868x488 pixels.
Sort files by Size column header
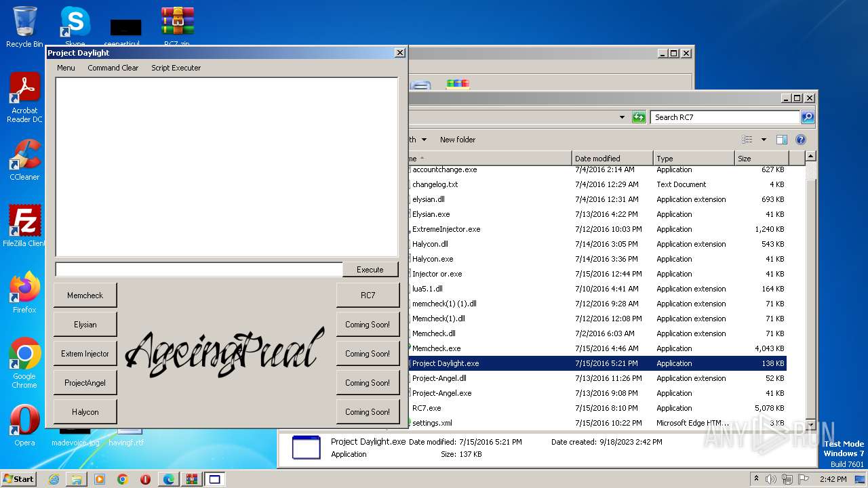coord(762,158)
